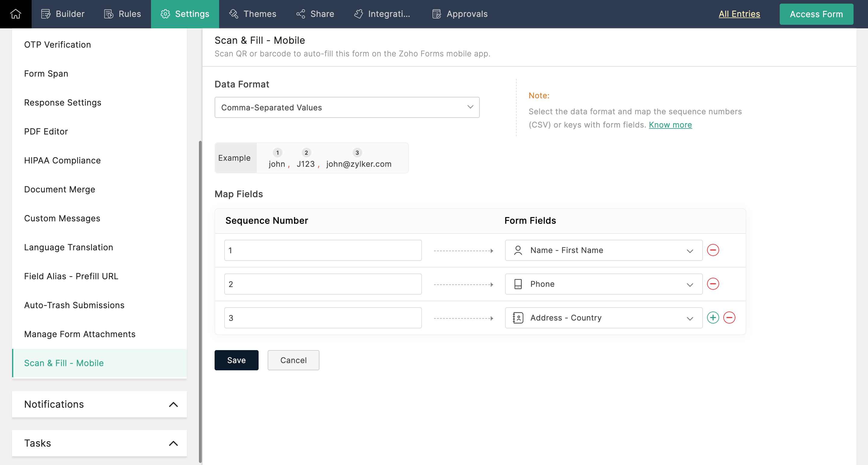Open the Address - Country field dropdown
This screenshot has height=465, width=868.
[603, 318]
